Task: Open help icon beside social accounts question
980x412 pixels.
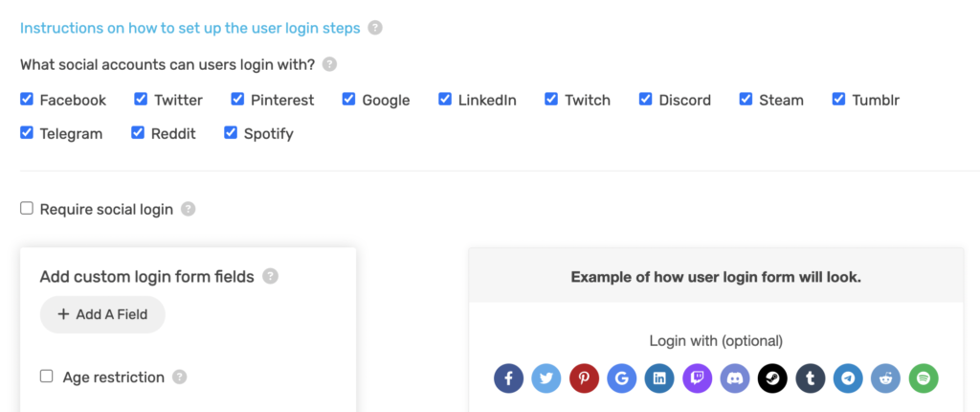Action: point(329,64)
